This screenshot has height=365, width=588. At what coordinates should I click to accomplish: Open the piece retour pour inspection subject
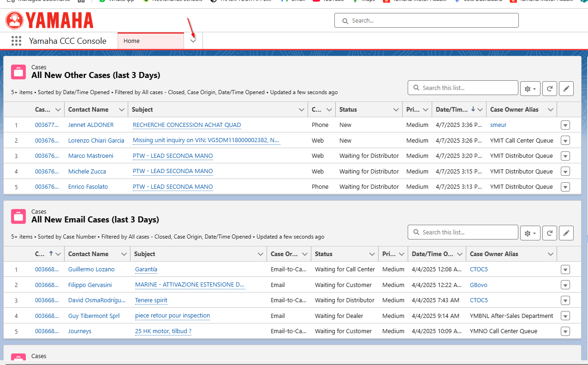[172, 316]
